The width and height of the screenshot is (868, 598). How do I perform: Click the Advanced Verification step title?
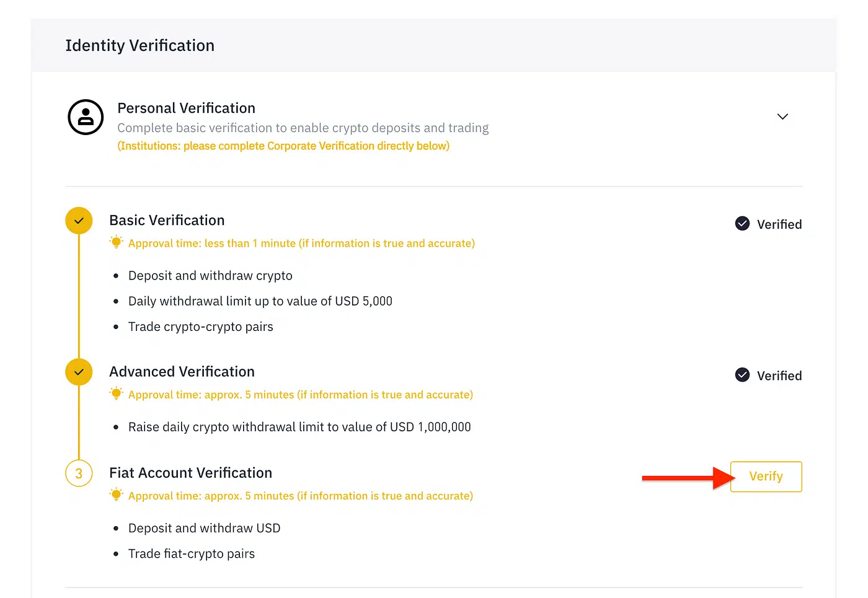(x=182, y=372)
